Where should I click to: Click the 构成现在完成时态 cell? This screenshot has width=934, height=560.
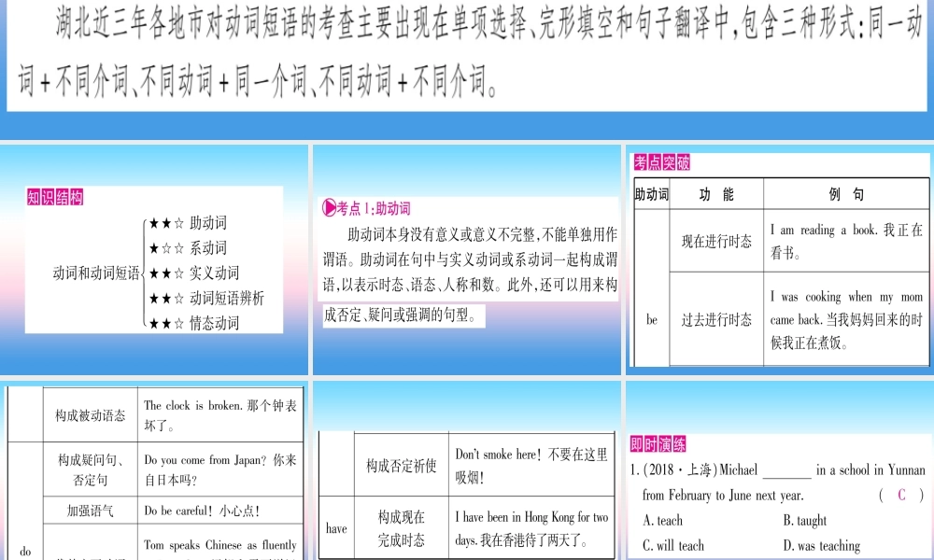point(402,528)
